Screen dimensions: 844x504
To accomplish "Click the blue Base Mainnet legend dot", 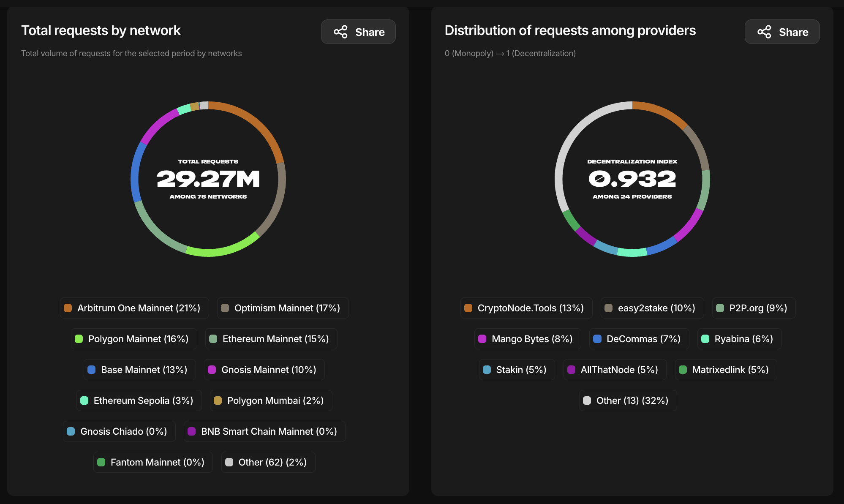I will point(92,369).
